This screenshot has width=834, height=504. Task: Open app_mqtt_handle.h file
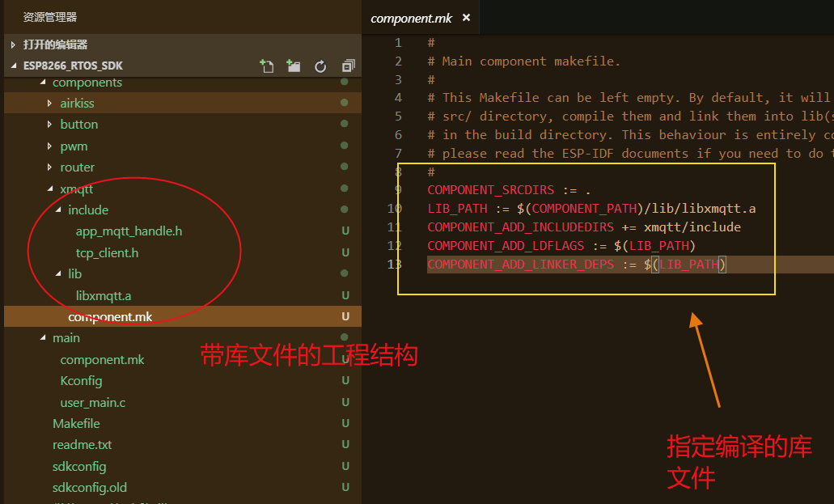coord(129,231)
